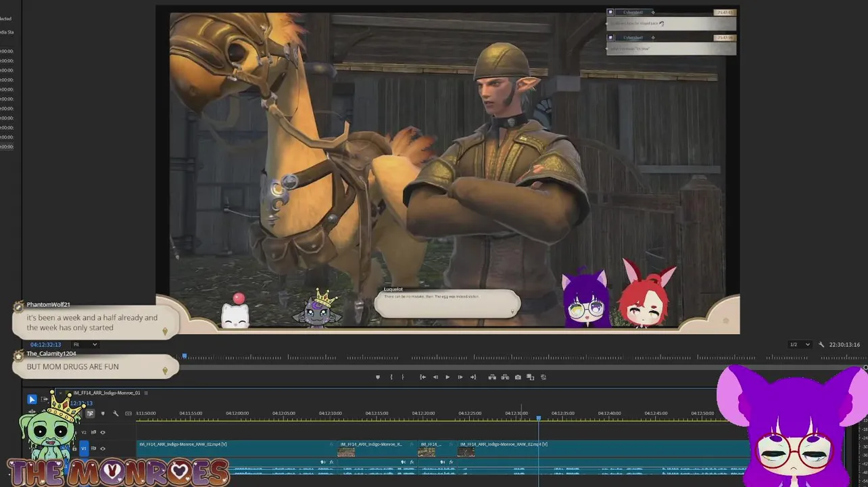Close the IM_FF14_ARR_Indigo-Monroe_01 sequence tab
The height and width of the screenshot is (487, 868).
click(60, 393)
